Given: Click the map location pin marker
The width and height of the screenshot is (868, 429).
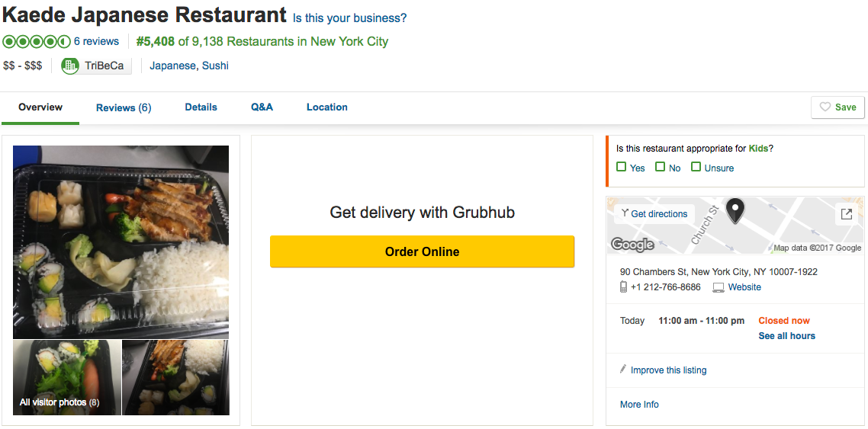Looking at the screenshot, I should (x=735, y=210).
